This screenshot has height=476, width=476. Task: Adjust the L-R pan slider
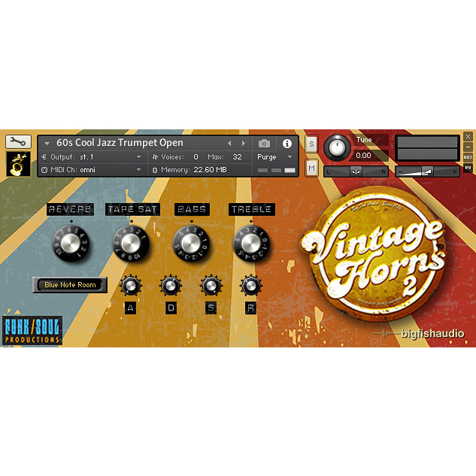point(356,171)
